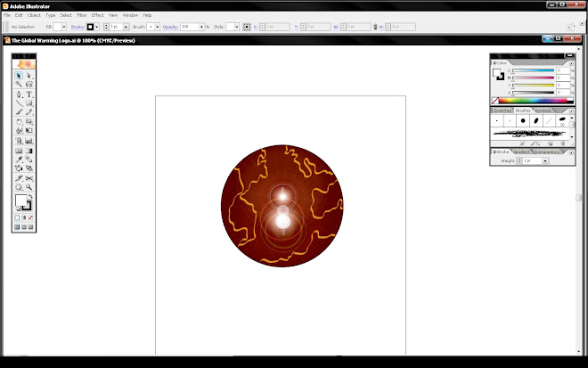Viewport: 588px width, 368px height.
Task: Switch to the Transparency panel tab
Action: click(547, 152)
